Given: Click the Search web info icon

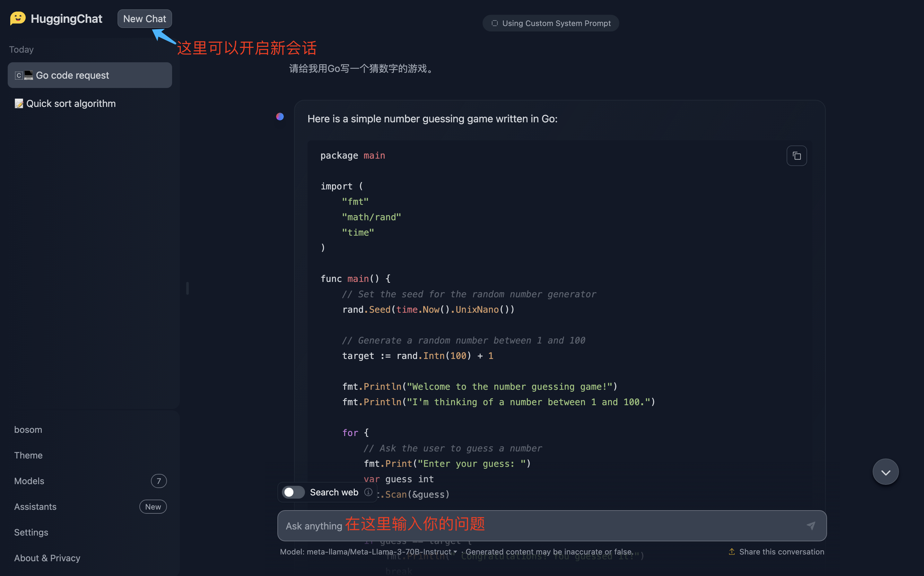Looking at the screenshot, I should pos(368,492).
